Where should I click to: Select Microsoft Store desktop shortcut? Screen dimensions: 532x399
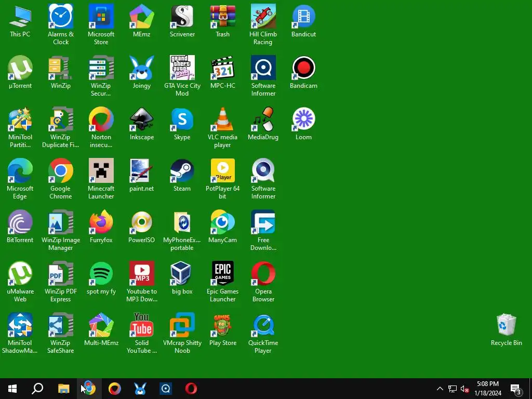point(101,24)
